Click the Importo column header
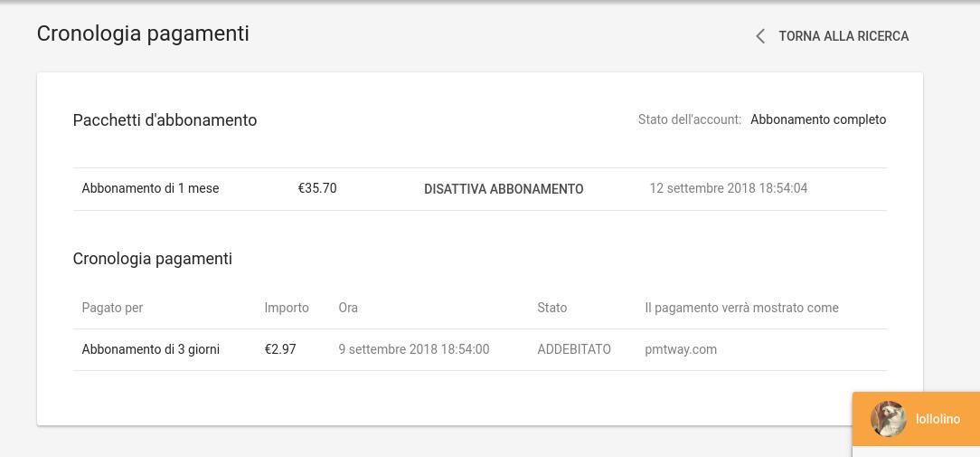The width and height of the screenshot is (980, 457). tap(287, 308)
